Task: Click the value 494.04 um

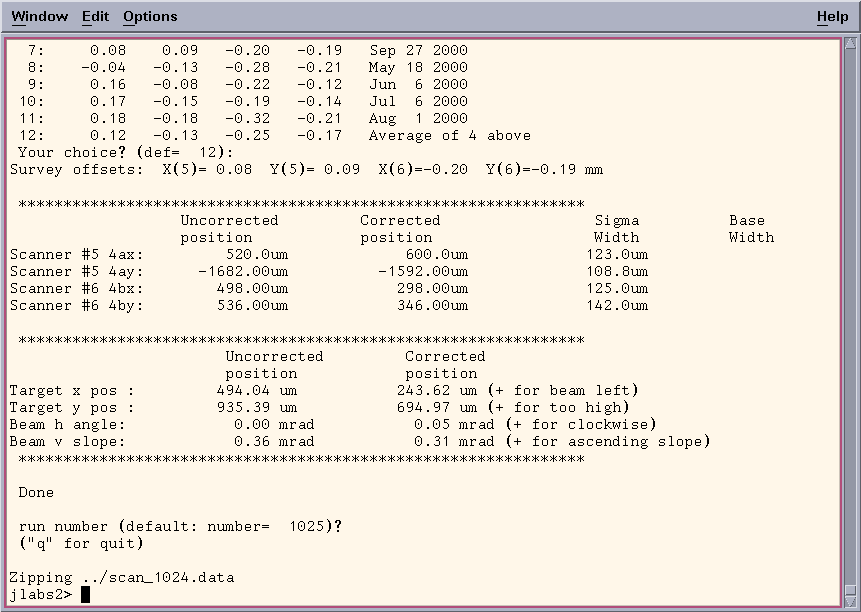Action: [x=257, y=391]
